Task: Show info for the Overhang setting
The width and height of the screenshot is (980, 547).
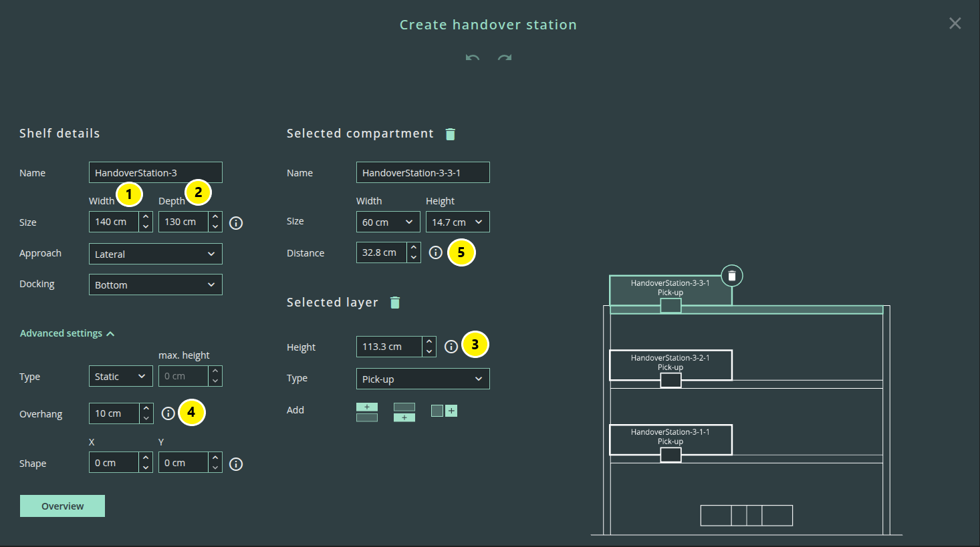Action: 168,413
